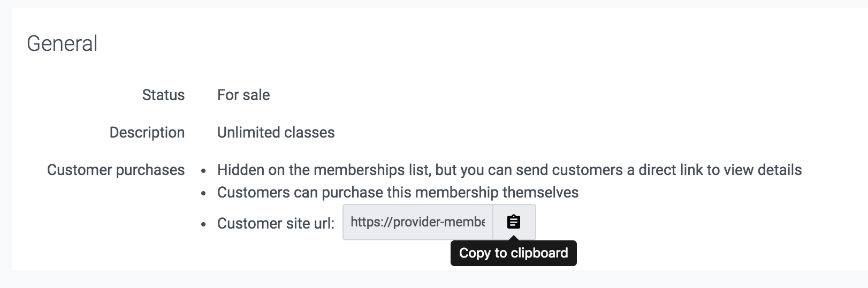This screenshot has height=288, width=868.
Task: Click the "https://provider-membe" URL text
Action: [417, 222]
